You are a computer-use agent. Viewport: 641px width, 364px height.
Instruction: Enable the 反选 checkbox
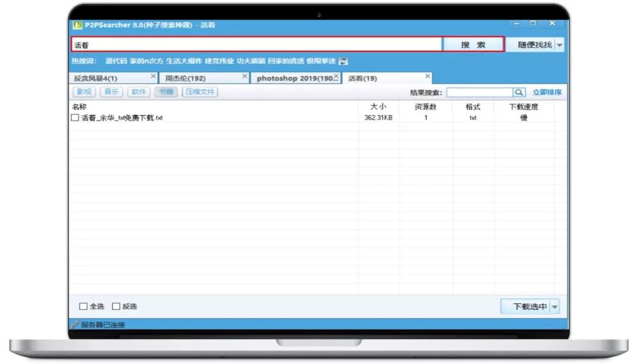point(116,306)
